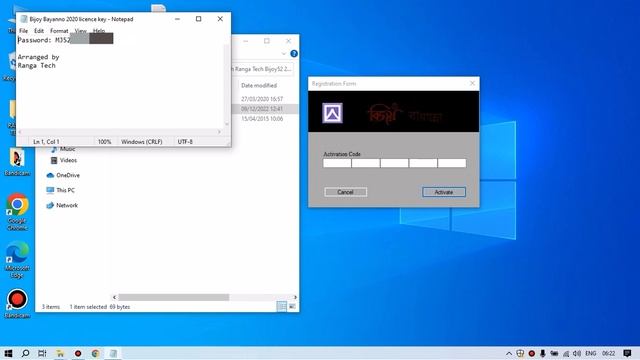Viewport: 640px width, 360px height.
Task: Minimize the Notepad window
Action: point(177,19)
